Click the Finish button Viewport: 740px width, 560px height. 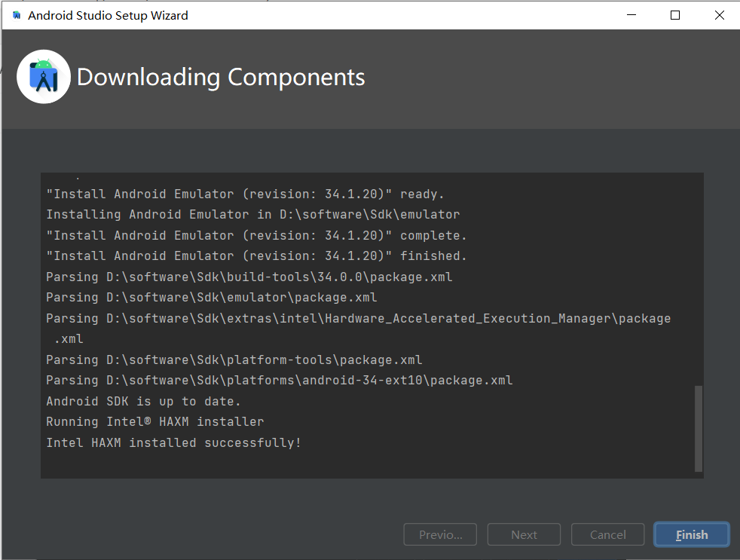[691, 534]
